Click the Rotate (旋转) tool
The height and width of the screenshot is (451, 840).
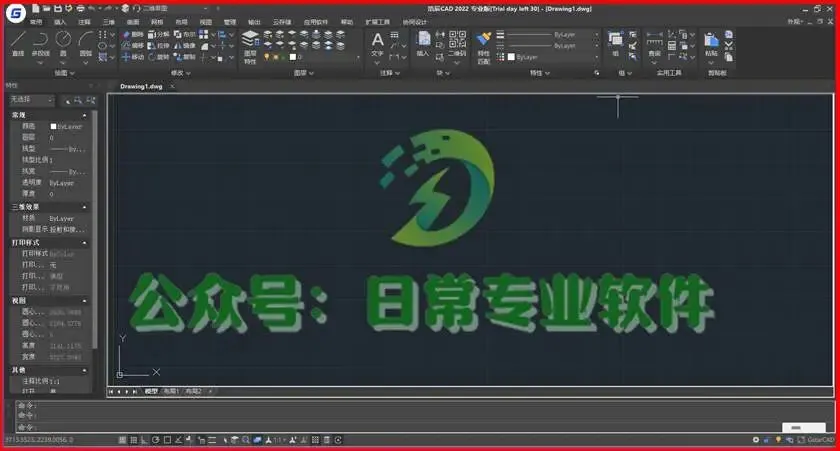159,57
